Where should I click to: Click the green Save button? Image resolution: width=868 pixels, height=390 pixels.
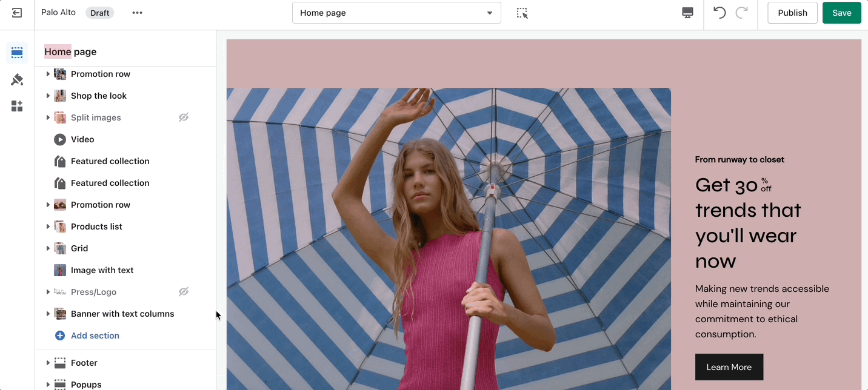click(x=841, y=13)
